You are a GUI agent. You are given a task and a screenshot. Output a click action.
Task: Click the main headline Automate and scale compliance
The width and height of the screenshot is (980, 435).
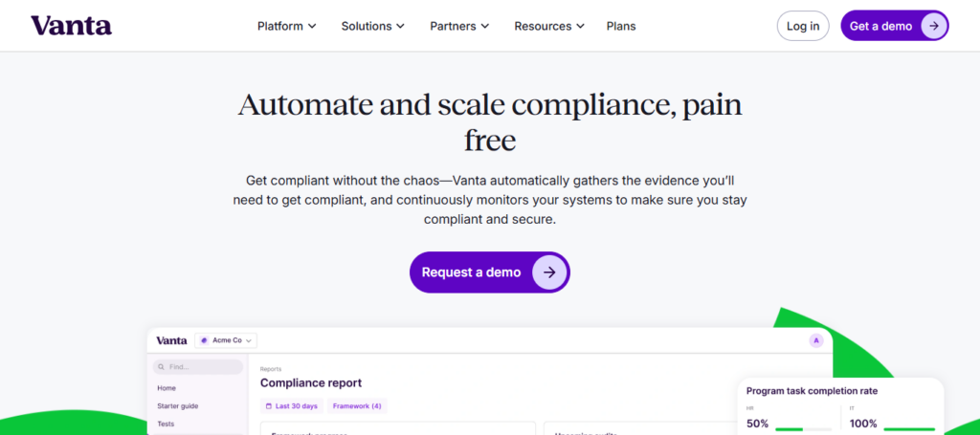[490, 122]
